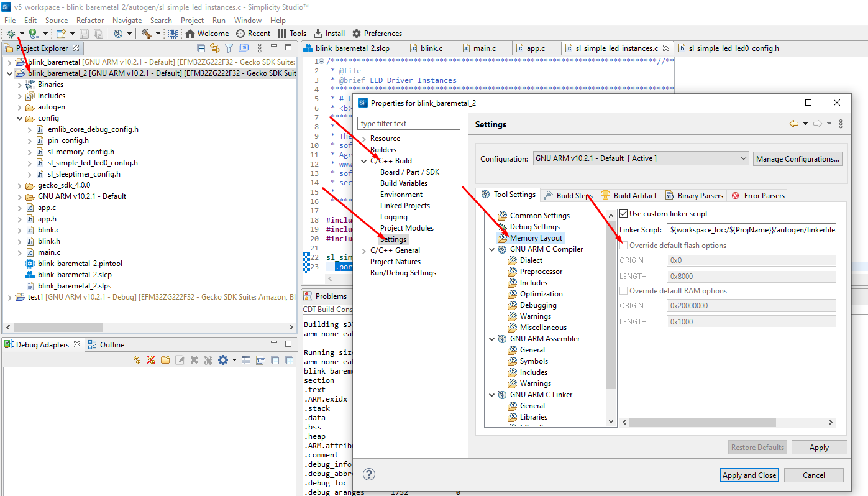The width and height of the screenshot is (868, 496).
Task: Enable Override default flash options
Action: tap(623, 245)
